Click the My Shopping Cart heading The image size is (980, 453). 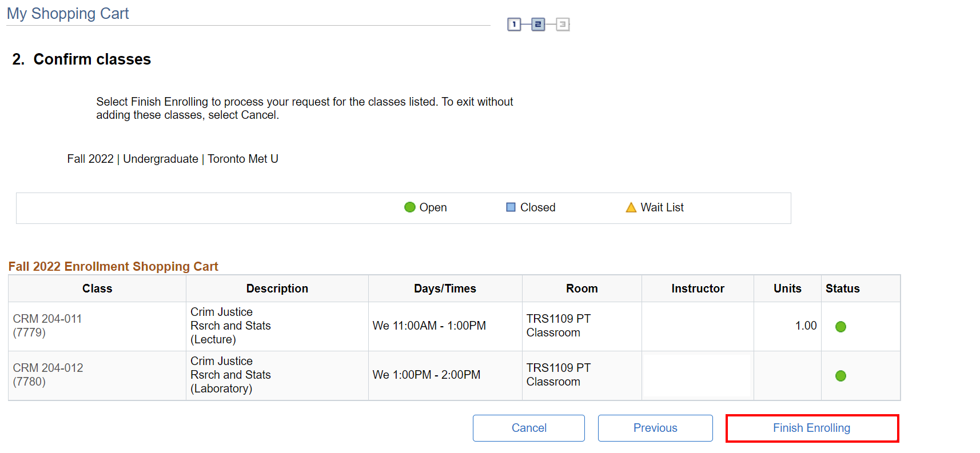coord(68,14)
